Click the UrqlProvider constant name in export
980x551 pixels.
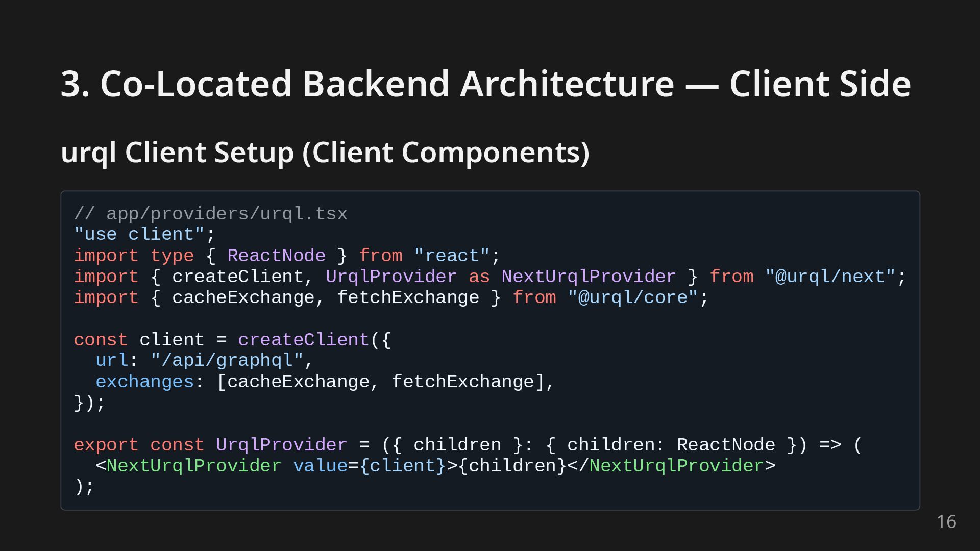(x=281, y=445)
